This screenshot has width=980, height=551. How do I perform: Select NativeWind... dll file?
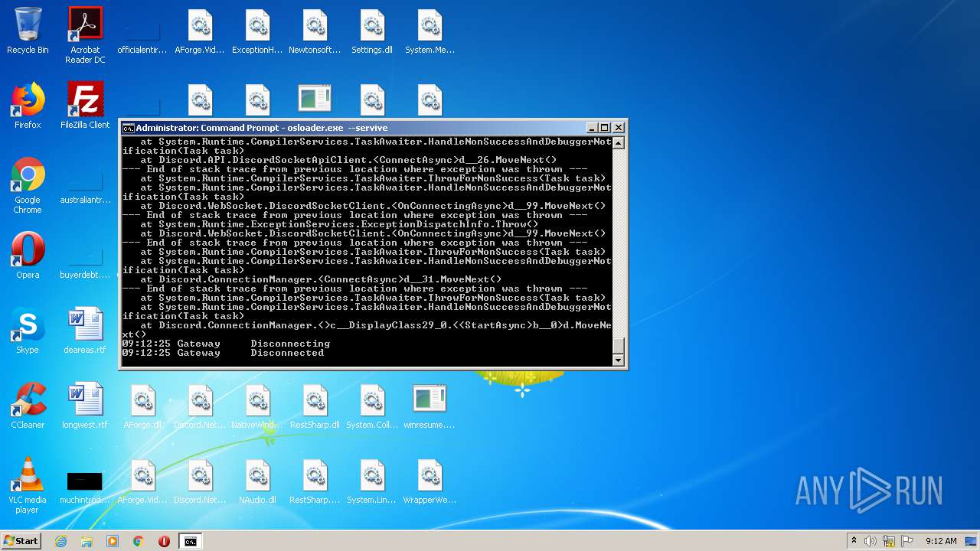(x=257, y=406)
